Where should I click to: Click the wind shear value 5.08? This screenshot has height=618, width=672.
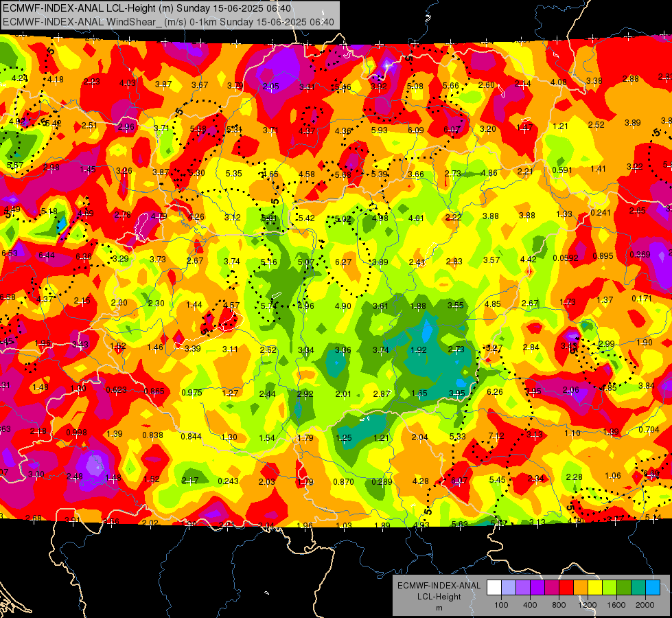(415, 87)
